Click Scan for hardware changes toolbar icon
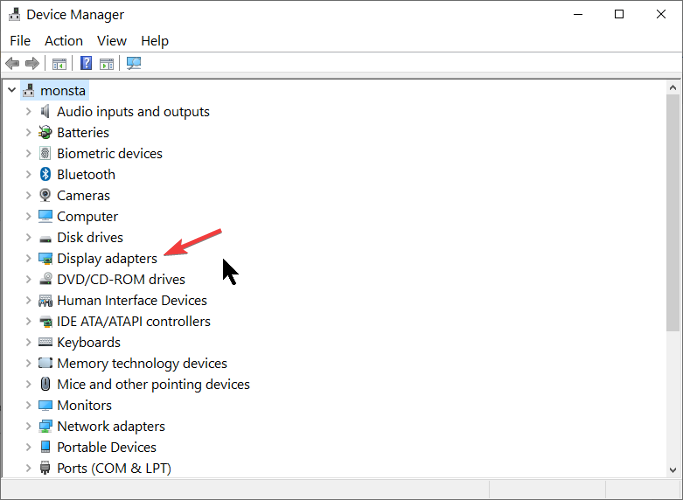The height and width of the screenshot is (500, 683). [134, 63]
